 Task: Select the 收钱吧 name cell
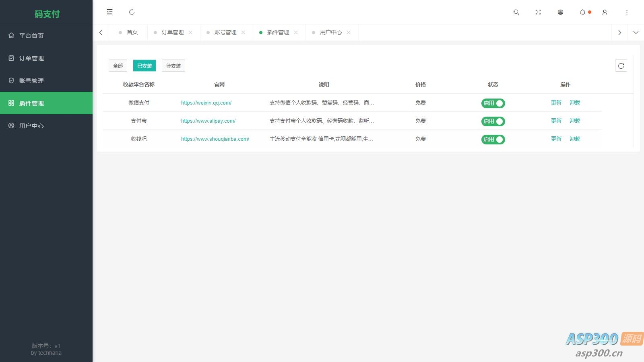coord(139,139)
